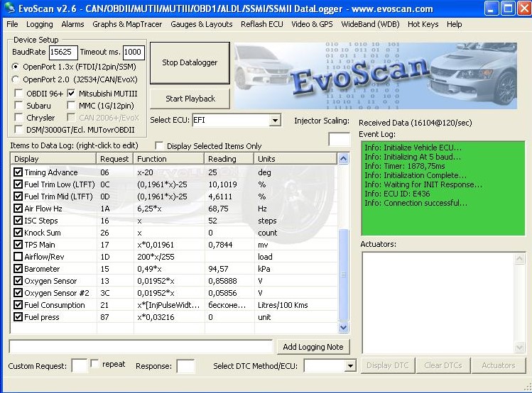This screenshot has height=393, width=532.
Task: Click the data log scrollbar thumb
Action: pyautogui.click(x=343, y=275)
